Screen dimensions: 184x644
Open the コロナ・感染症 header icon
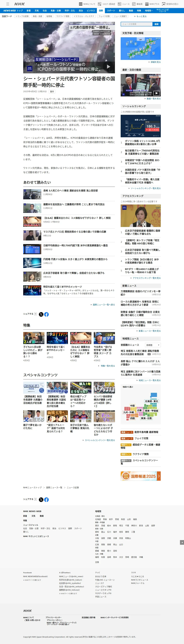106,4
